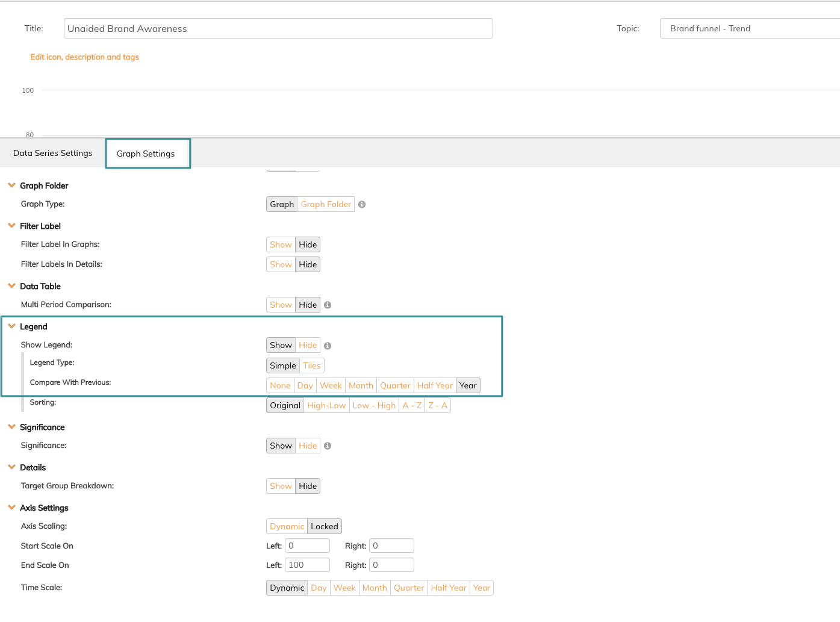Open Edit icon, description and tags link
The height and width of the screenshot is (622, 840).
point(85,57)
